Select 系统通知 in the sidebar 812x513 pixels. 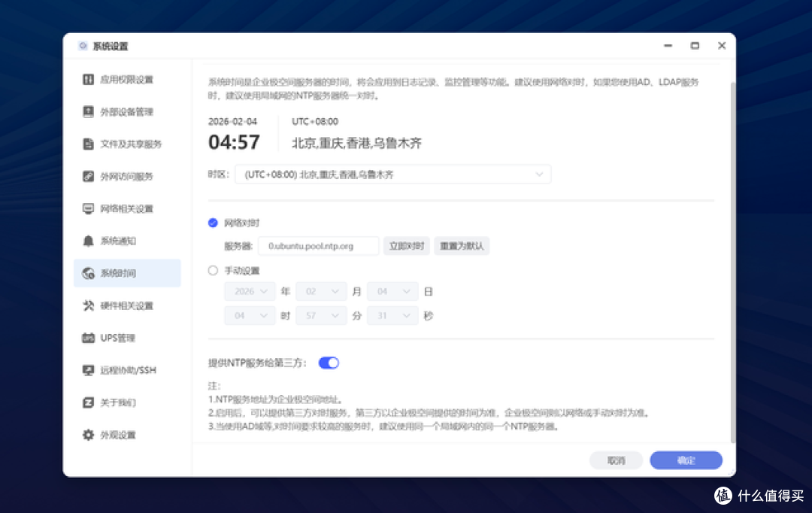(127, 241)
